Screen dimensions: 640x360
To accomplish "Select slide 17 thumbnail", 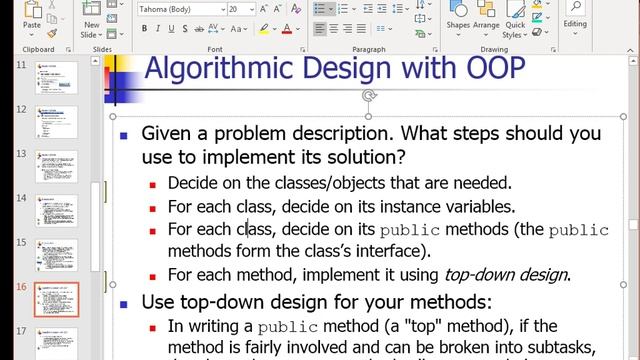I will [56, 344].
